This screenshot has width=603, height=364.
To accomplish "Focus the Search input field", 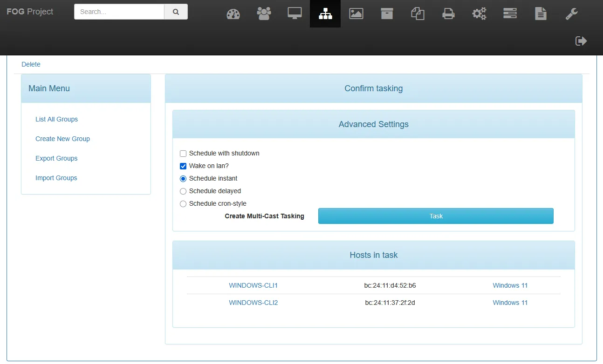I will [x=119, y=12].
